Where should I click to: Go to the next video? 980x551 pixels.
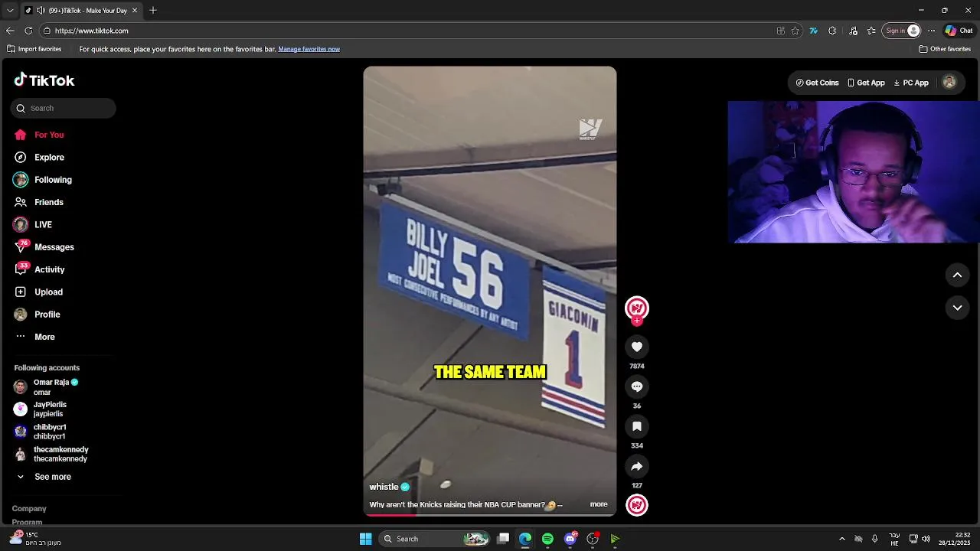click(957, 308)
